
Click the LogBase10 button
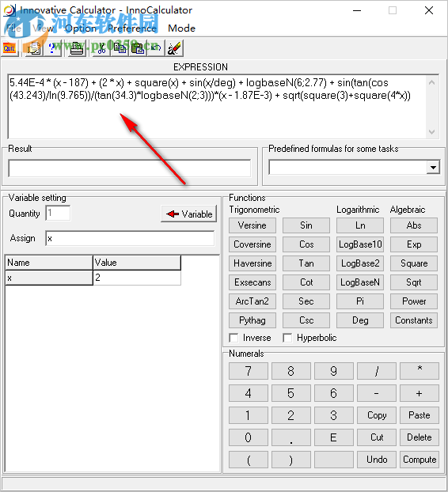[360, 244]
